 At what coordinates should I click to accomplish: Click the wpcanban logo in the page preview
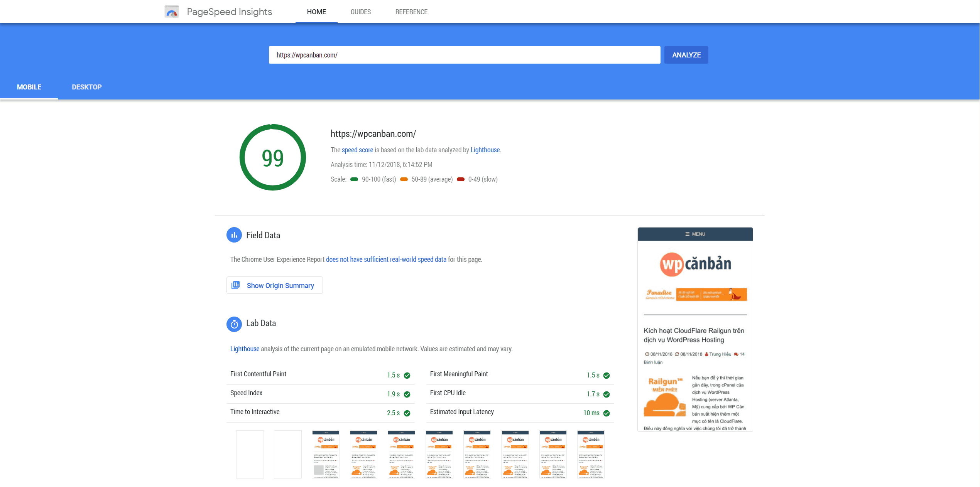(695, 264)
